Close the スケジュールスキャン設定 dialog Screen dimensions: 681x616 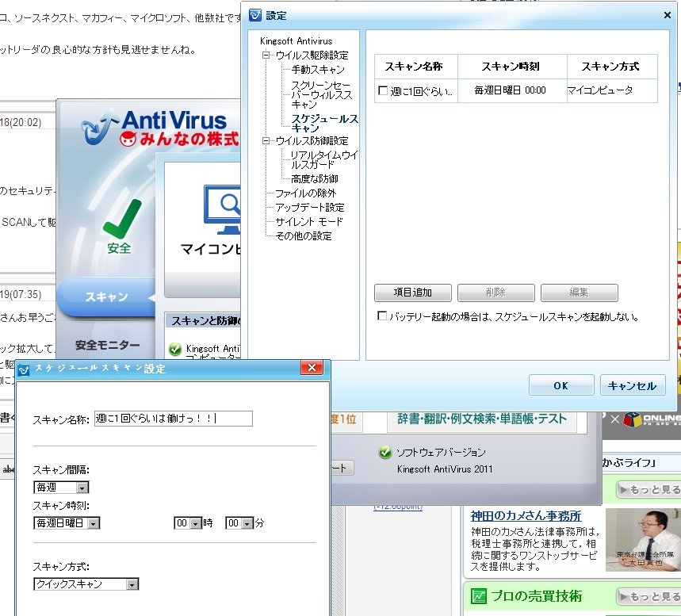pyautogui.click(x=312, y=368)
